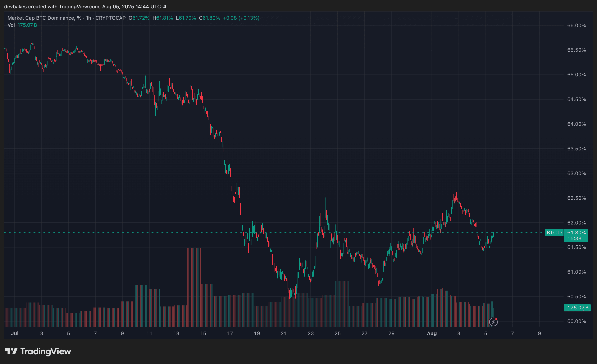
Task: Click the 29 date label on time axis
Action: (x=392, y=333)
